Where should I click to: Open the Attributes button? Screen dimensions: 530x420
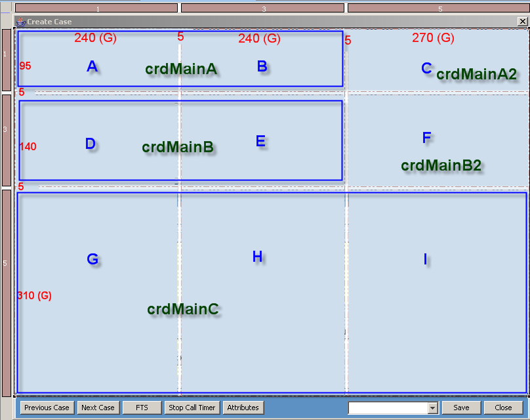click(243, 408)
